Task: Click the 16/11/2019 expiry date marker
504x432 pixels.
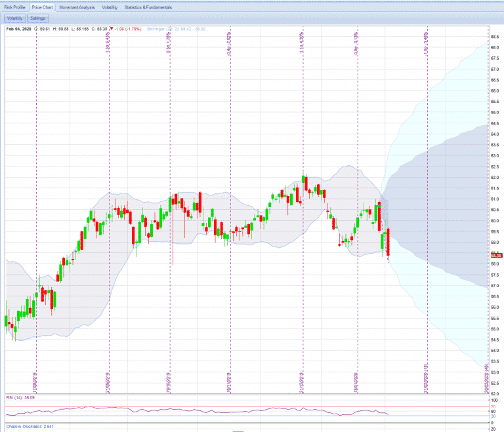Action: pos(230,380)
